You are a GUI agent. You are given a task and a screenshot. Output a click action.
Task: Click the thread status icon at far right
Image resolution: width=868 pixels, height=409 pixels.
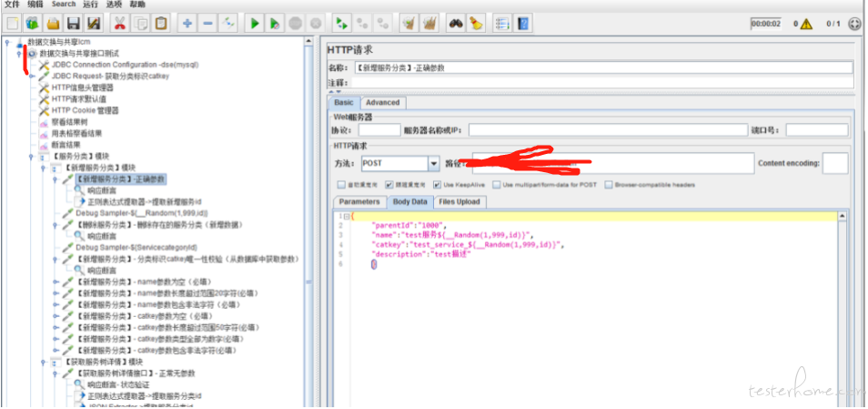click(856, 24)
